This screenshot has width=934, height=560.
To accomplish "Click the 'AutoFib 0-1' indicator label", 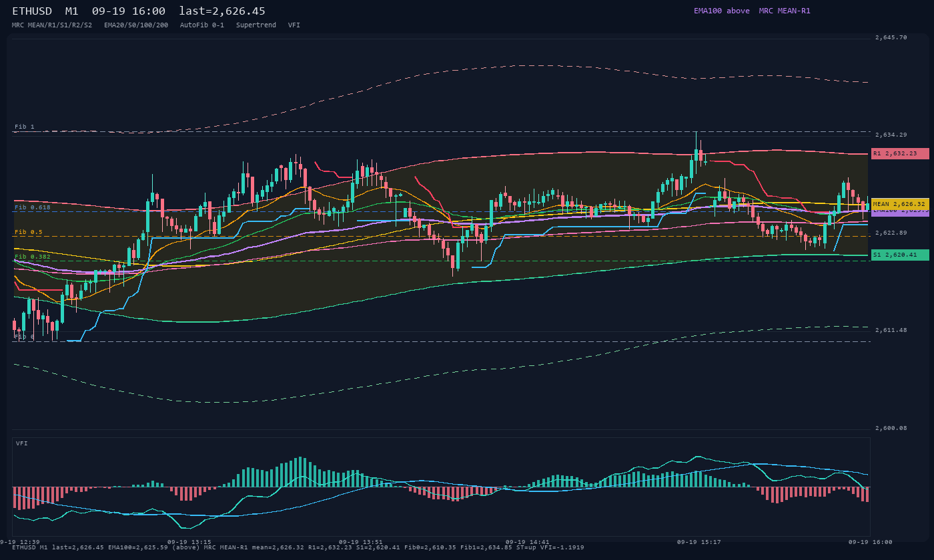I will click(202, 25).
